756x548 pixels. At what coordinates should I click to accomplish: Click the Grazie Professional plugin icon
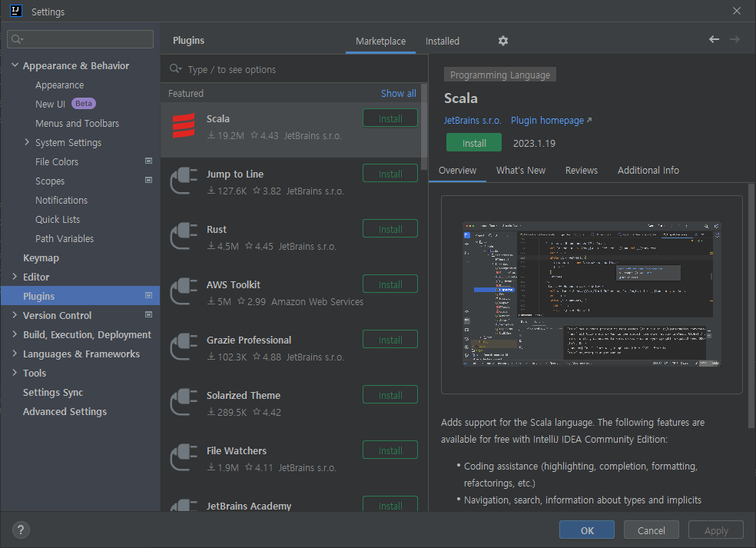coord(184,347)
